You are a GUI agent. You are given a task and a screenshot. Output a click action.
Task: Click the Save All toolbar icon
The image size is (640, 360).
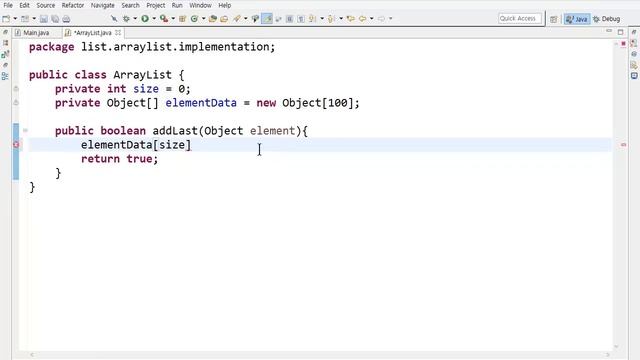point(55,19)
